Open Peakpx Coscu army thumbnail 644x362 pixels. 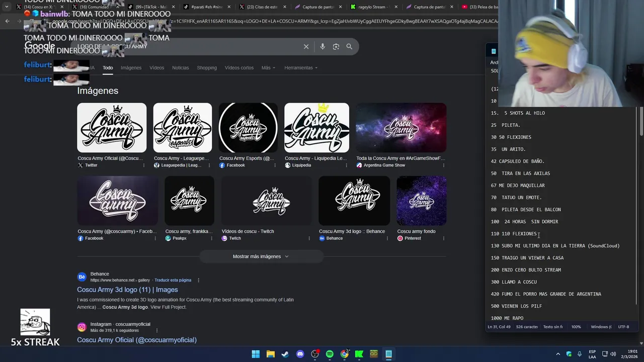pyautogui.click(x=189, y=201)
